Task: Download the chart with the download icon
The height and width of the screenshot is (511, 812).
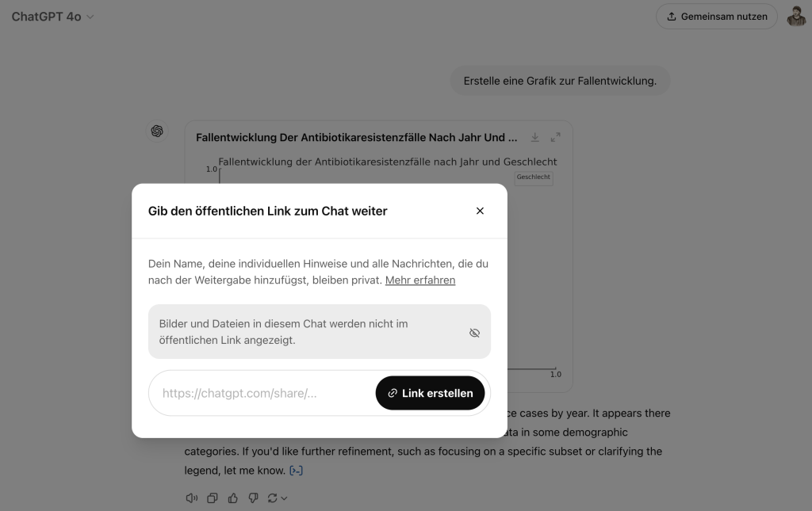Action: click(535, 137)
